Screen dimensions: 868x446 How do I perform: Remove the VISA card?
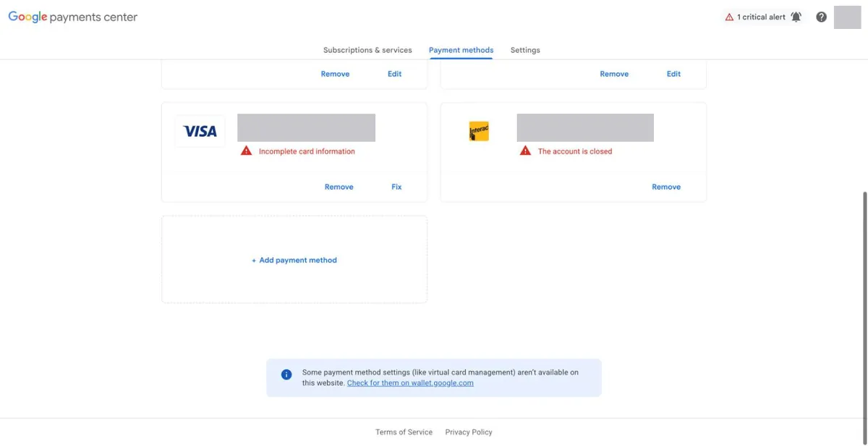tap(339, 187)
